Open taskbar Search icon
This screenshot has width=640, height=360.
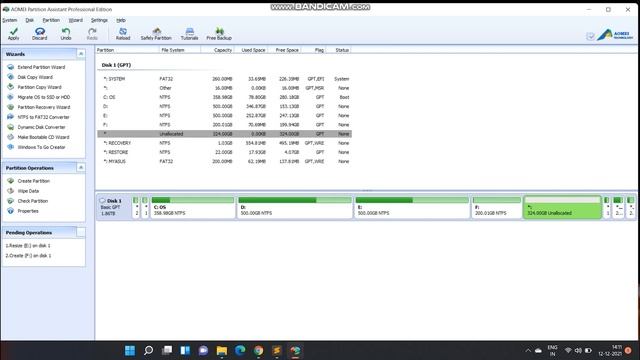[149, 350]
